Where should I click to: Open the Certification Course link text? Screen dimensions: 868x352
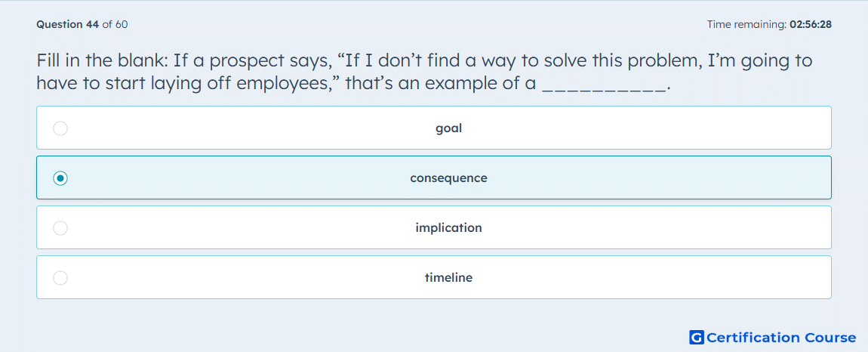click(x=781, y=337)
